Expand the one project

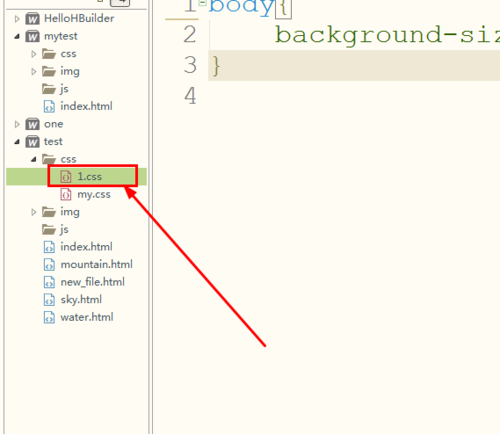point(17,124)
